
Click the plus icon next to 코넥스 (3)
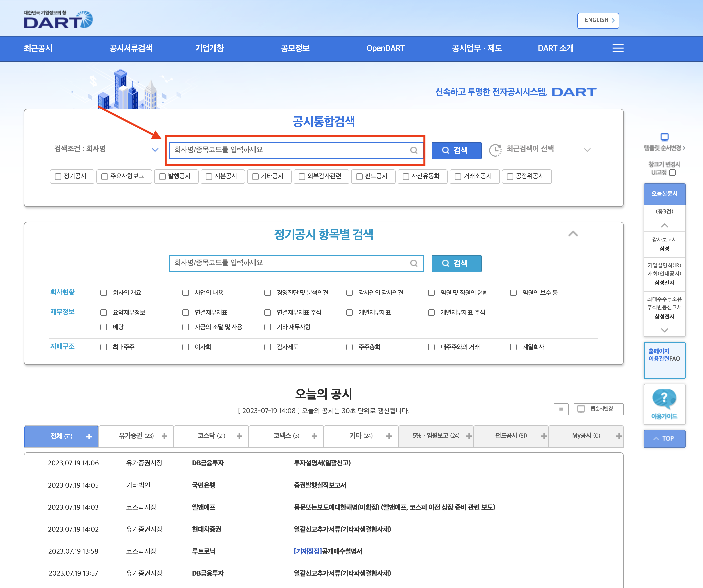(314, 436)
